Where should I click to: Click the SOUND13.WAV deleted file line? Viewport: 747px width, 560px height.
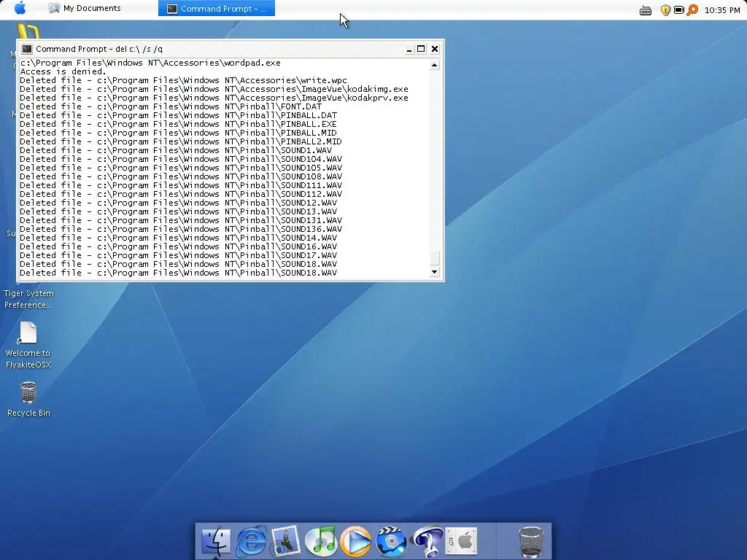click(x=178, y=211)
